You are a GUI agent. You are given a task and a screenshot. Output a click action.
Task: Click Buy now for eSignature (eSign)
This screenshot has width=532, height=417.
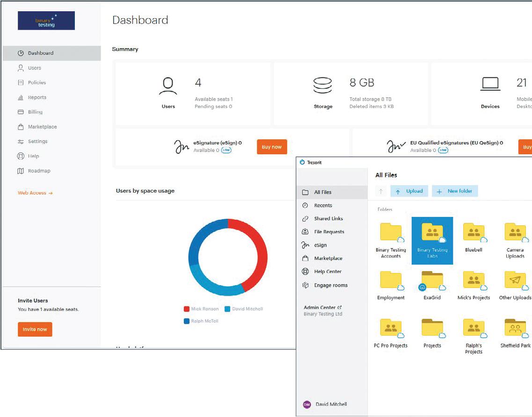[x=272, y=147]
